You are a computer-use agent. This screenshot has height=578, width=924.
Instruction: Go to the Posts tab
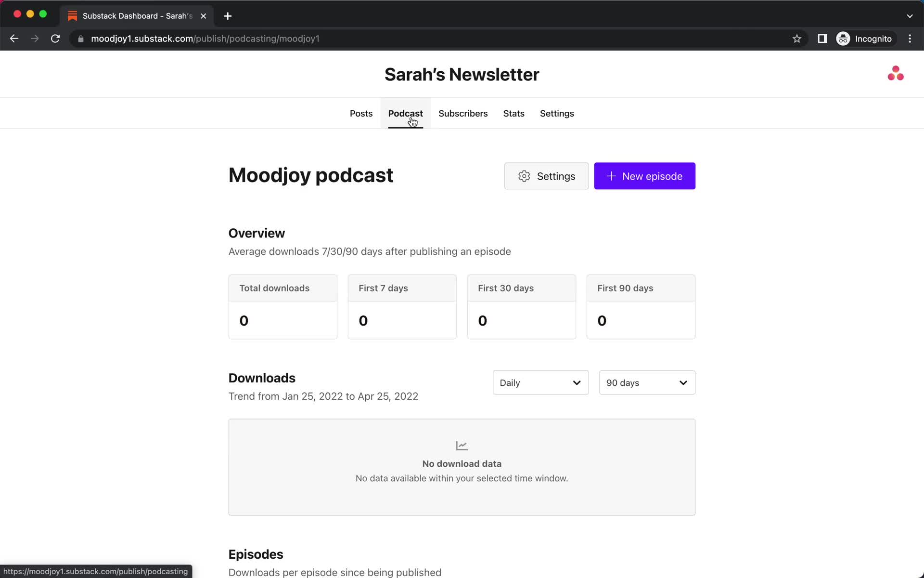[x=361, y=113]
